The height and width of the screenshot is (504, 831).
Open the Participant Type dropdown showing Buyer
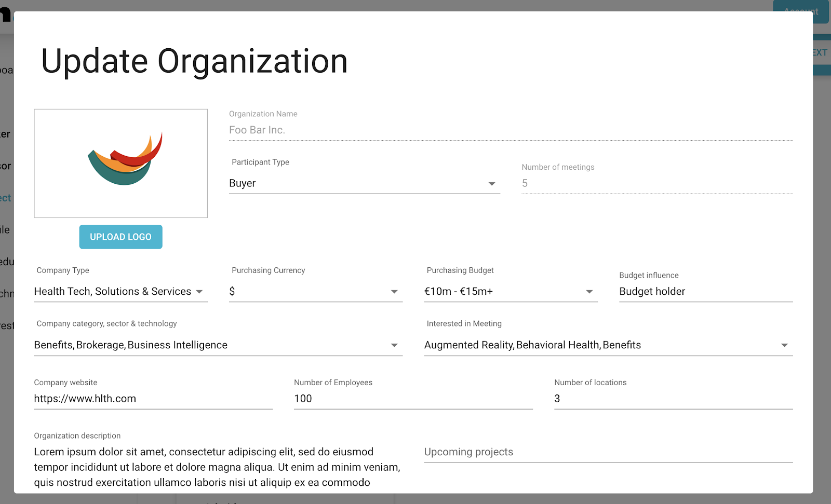[x=364, y=183]
